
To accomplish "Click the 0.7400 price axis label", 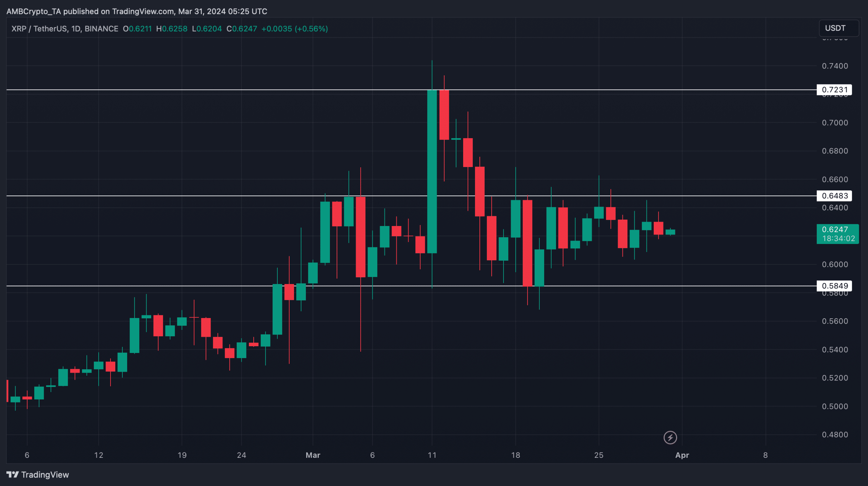I will 835,66.
